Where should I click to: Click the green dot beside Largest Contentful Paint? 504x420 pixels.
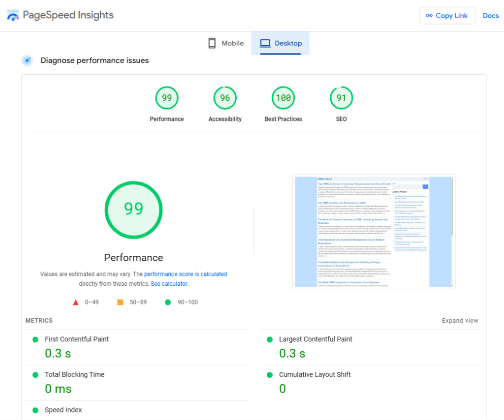click(270, 339)
